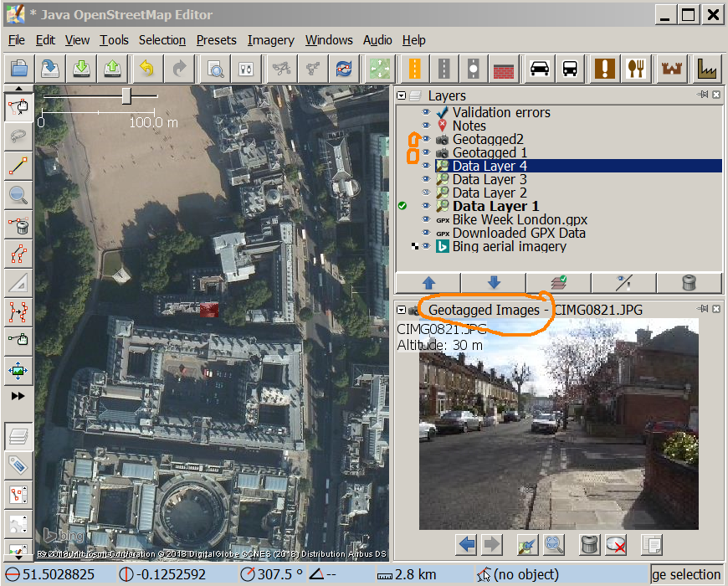
Task: Click the Open file folder icon
Action: pos(18,68)
